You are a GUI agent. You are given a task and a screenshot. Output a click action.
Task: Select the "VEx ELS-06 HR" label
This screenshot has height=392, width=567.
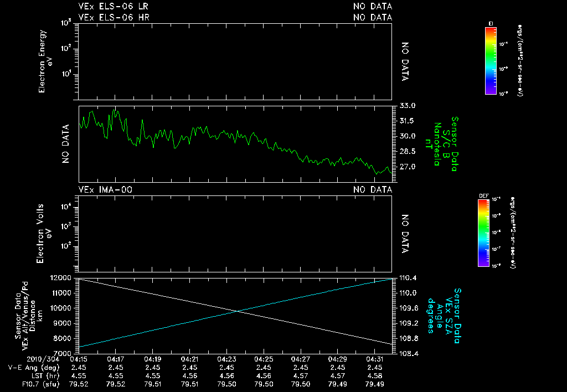click(114, 17)
